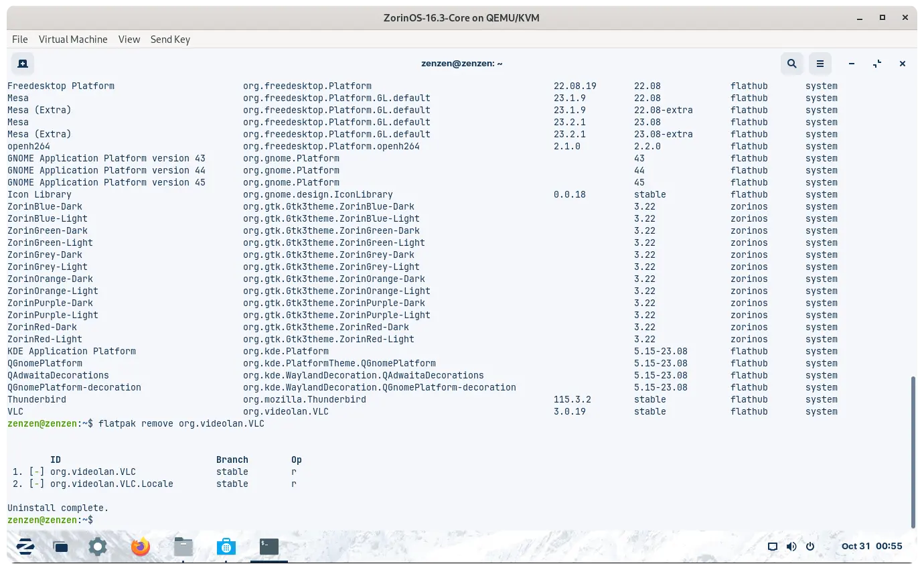Screen dimensions: 924x570
Task: Click the openh264 row name
Action: [29, 147]
